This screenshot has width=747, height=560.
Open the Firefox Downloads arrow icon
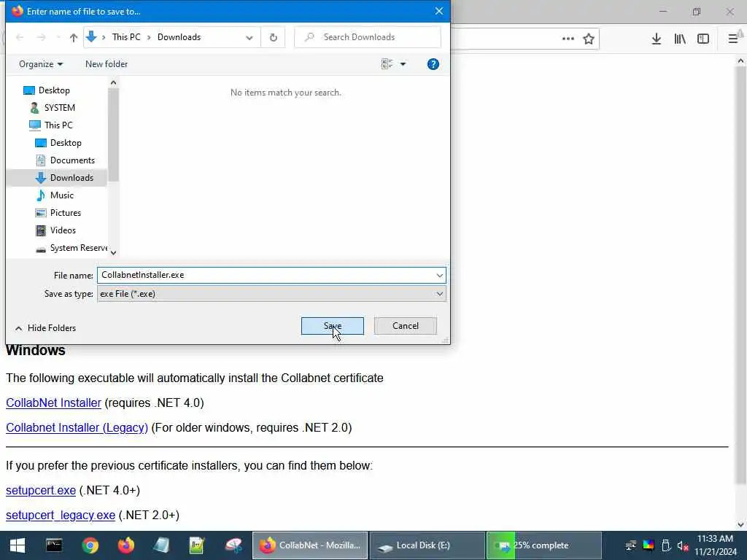(657, 39)
